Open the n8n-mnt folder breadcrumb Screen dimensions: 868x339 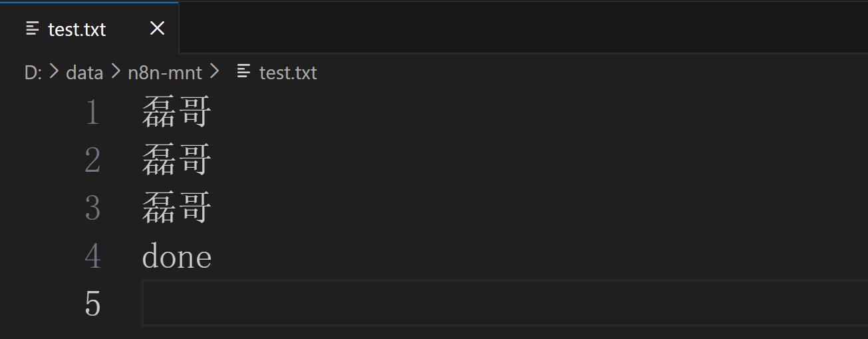click(164, 72)
